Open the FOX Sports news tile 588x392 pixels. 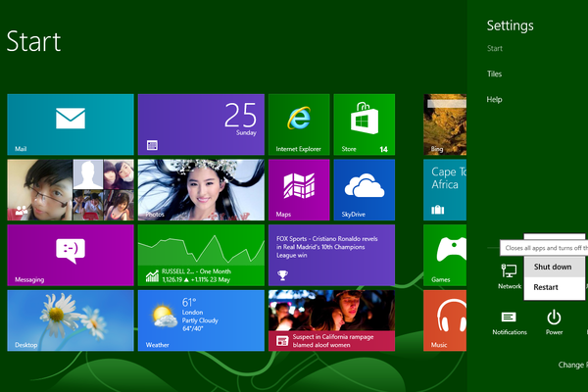331,255
